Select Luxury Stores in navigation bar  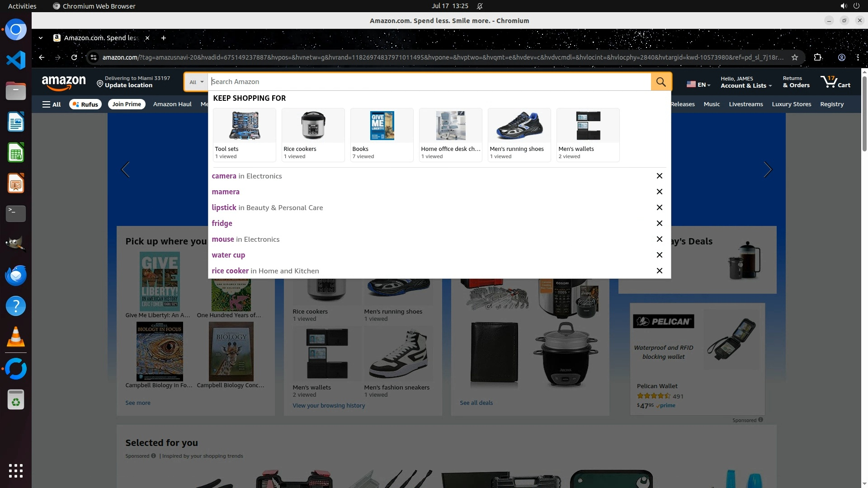tap(791, 104)
